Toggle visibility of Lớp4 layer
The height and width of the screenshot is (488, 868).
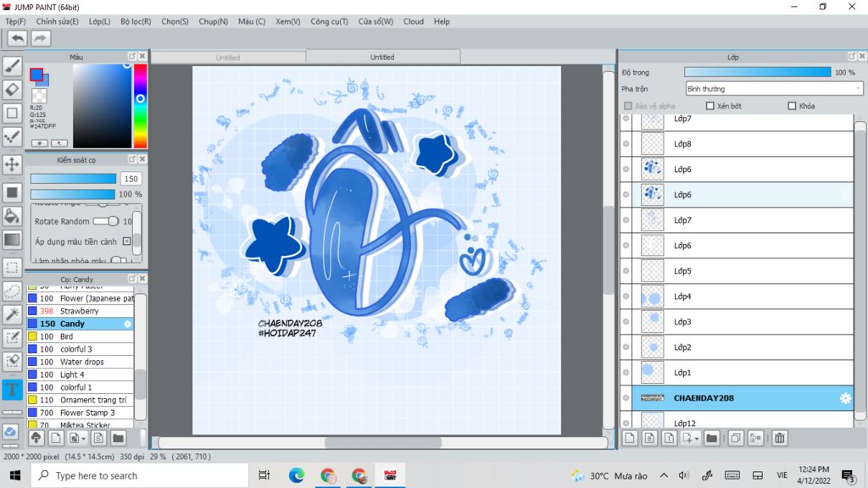(626, 297)
